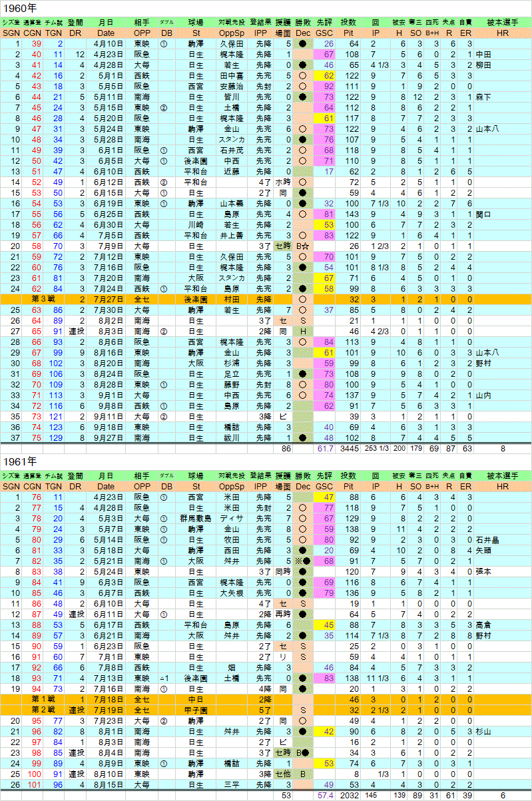Select the 7月19日 all-star date cell
The image size is (532, 801).
tap(105, 710)
